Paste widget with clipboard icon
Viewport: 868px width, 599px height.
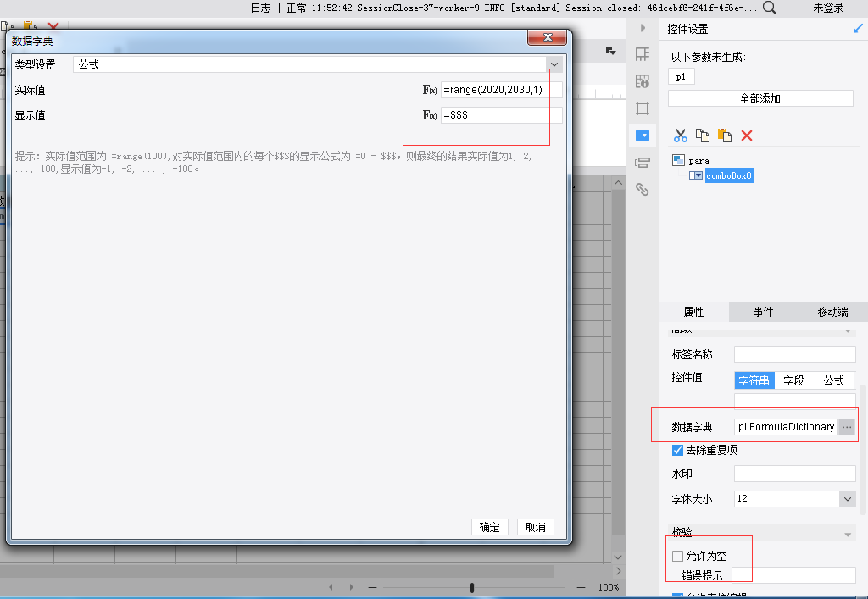(725, 136)
